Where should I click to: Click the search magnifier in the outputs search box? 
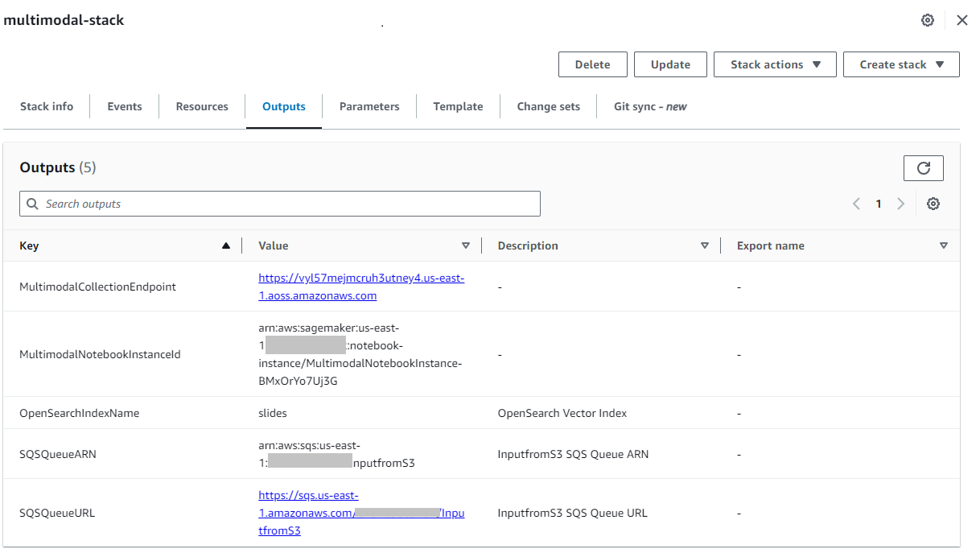pyautogui.click(x=32, y=203)
